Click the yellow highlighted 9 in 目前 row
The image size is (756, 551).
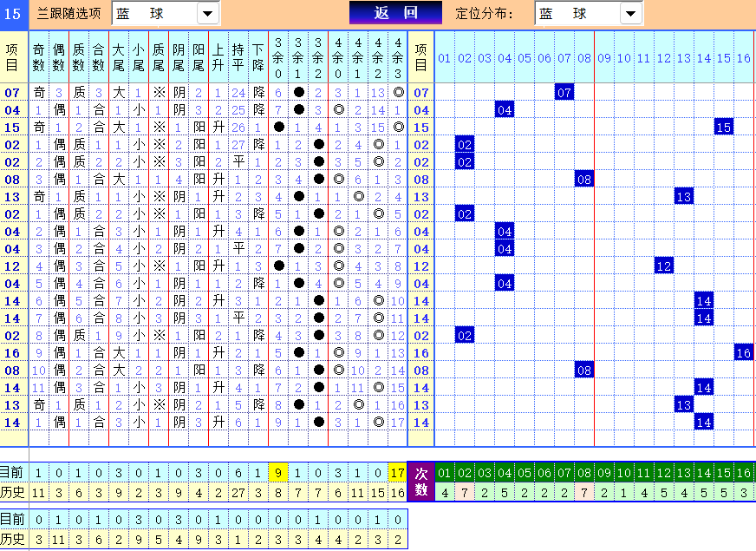tap(278, 473)
